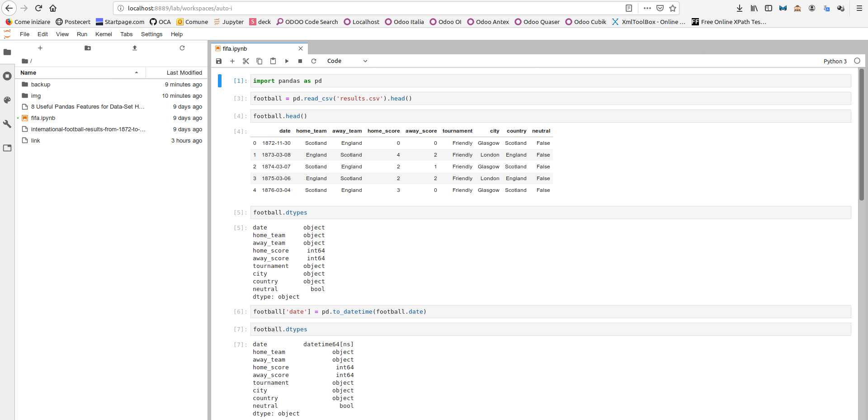Open the Startpage.com bookmark
868x420 pixels.
120,22
